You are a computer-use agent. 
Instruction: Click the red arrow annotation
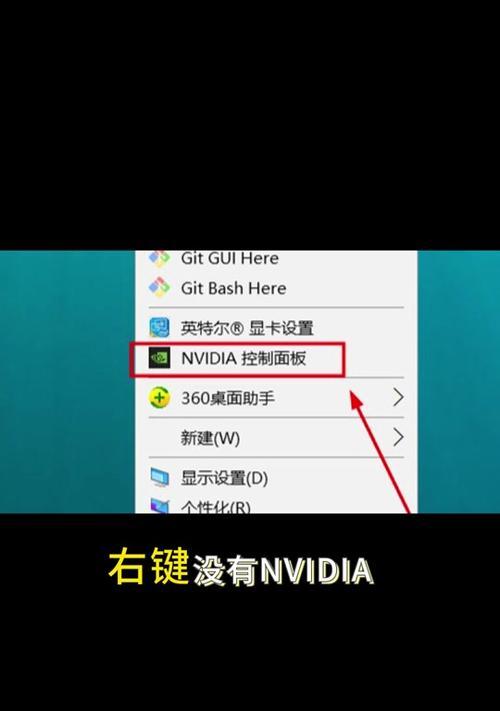[380, 451]
